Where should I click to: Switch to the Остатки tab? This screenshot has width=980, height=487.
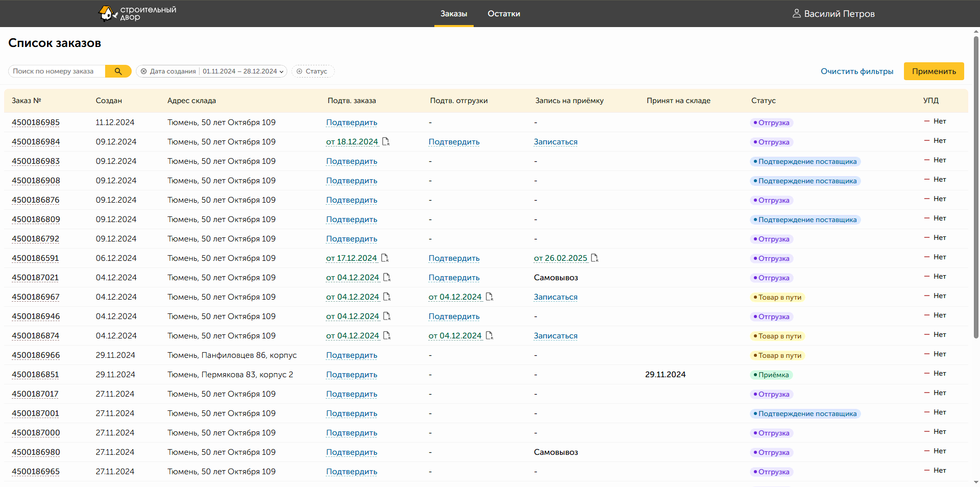tap(504, 14)
